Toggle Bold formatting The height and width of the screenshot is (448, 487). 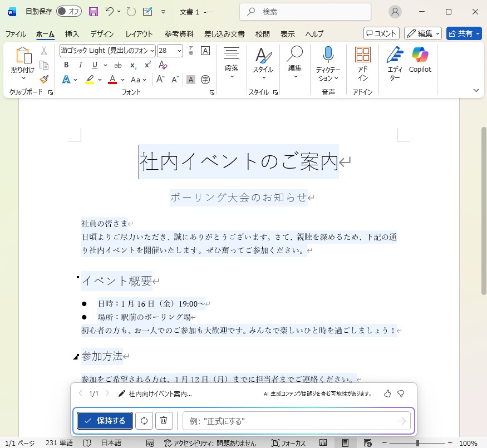click(x=66, y=65)
